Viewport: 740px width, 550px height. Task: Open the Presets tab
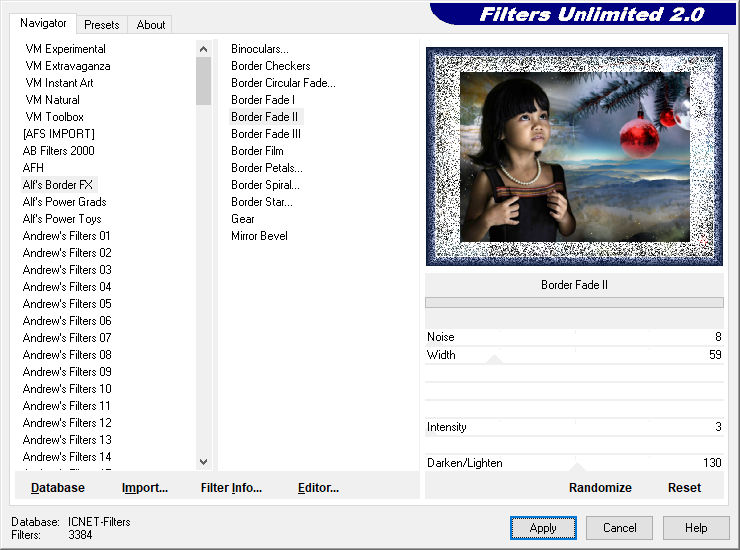pyautogui.click(x=101, y=25)
